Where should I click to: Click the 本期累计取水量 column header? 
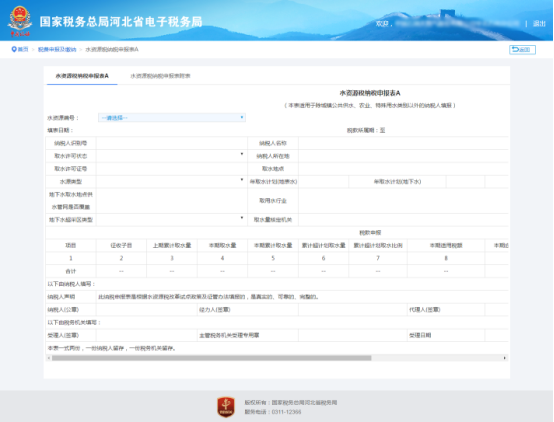[273, 245]
